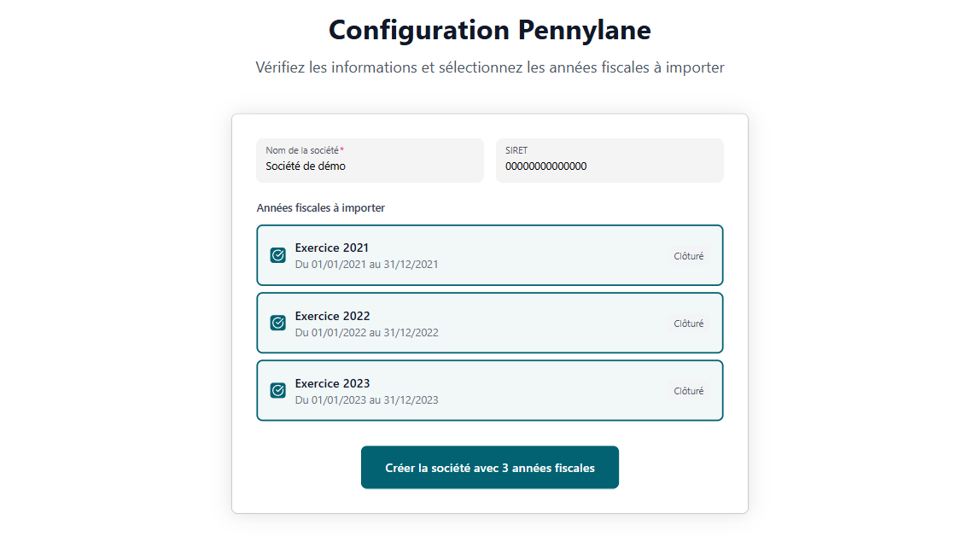Select the Exercice 2021 title text
Image resolution: width=980 pixels, height=548 pixels.
(332, 248)
